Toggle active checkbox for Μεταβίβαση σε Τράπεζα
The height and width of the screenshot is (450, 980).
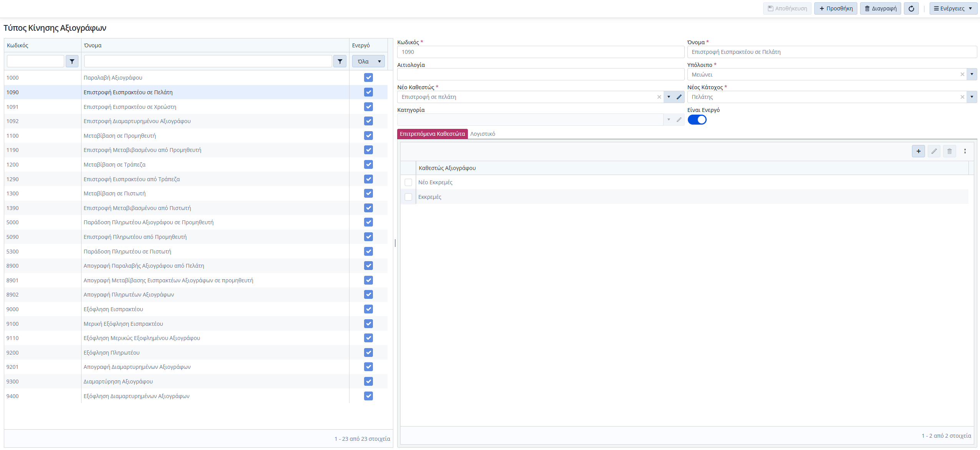pos(368,165)
